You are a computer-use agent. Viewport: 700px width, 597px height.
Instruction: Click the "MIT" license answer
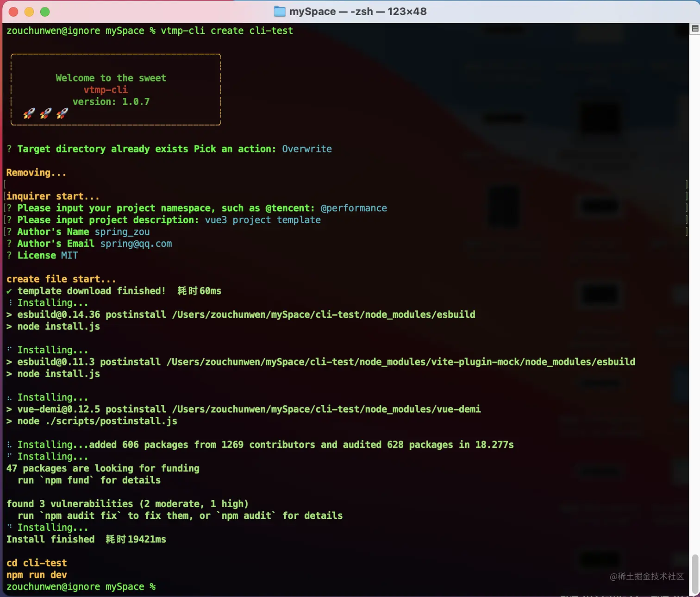pyautogui.click(x=69, y=255)
